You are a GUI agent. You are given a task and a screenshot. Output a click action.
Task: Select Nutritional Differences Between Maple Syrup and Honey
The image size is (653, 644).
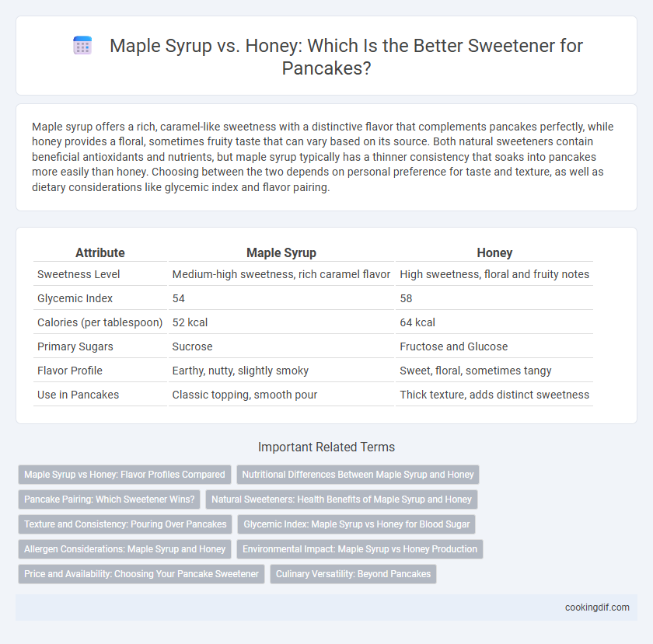pos(358,475)
